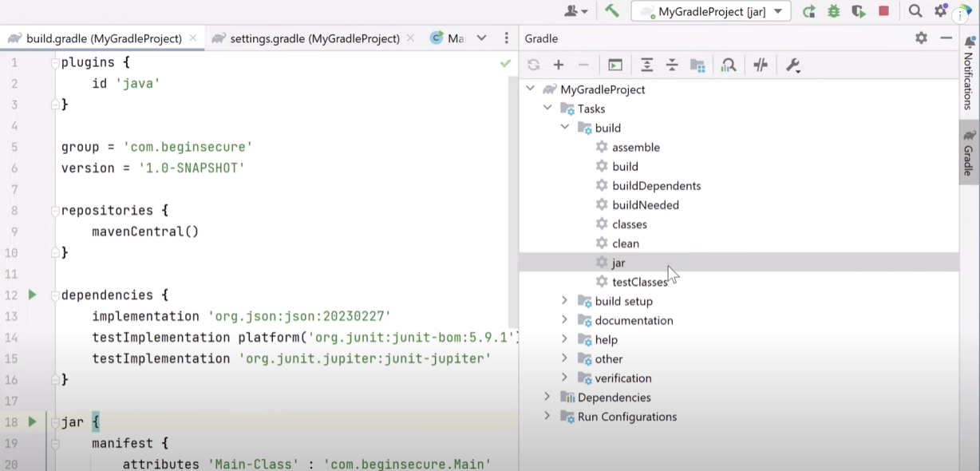980x471 pixels.
Task: Click 'com.beginsecure.Main' attribute text
Action: (x=406, y=464)
